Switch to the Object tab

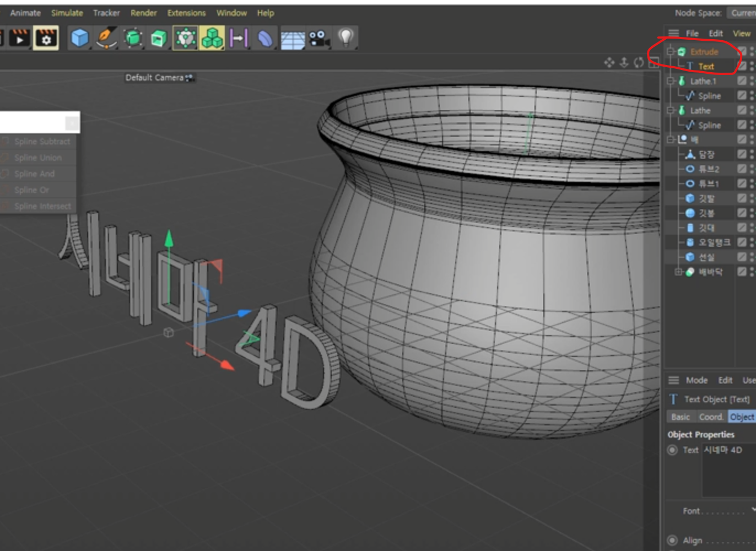[742, 417]
